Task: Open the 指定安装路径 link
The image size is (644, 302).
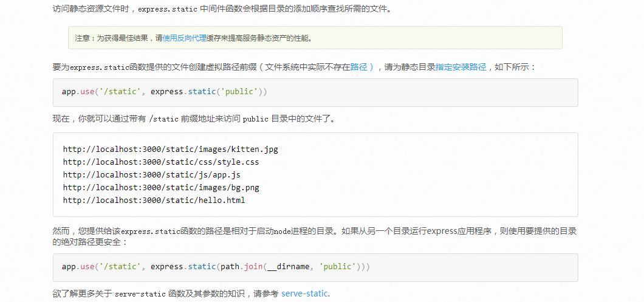Action: 461,67
